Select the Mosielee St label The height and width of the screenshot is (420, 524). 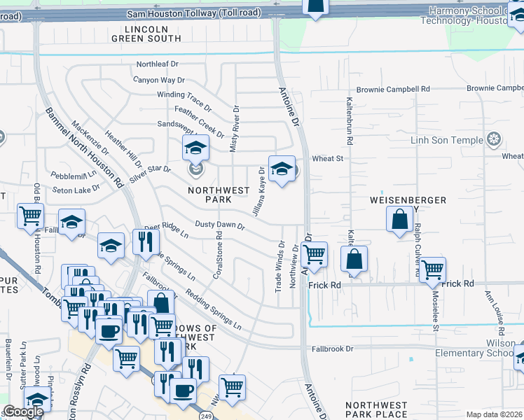pos(435,311)
